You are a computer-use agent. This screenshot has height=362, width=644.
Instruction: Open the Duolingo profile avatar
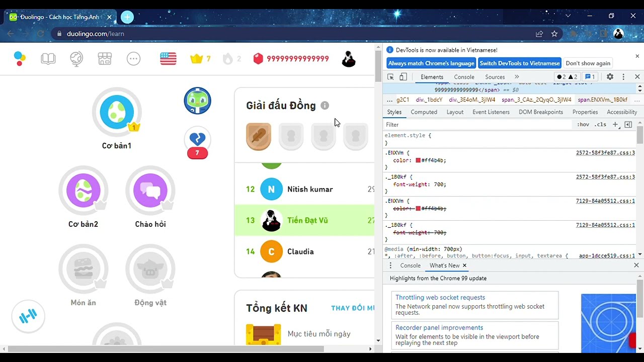pos(349,59)
